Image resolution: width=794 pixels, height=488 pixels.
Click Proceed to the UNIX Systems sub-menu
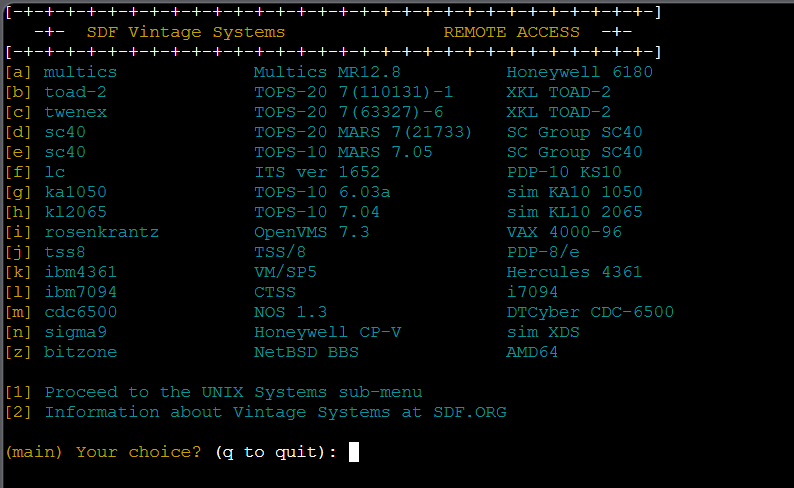(x=233, y=392)
